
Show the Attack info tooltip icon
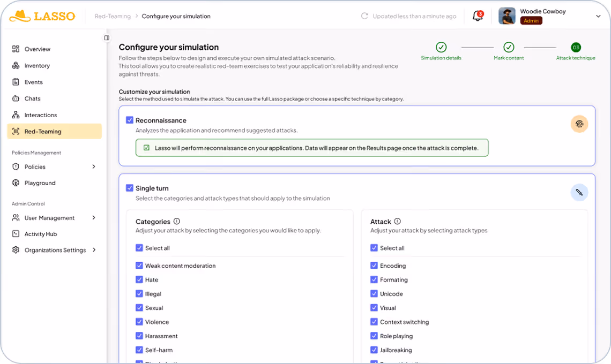click(x=397, y=221)
